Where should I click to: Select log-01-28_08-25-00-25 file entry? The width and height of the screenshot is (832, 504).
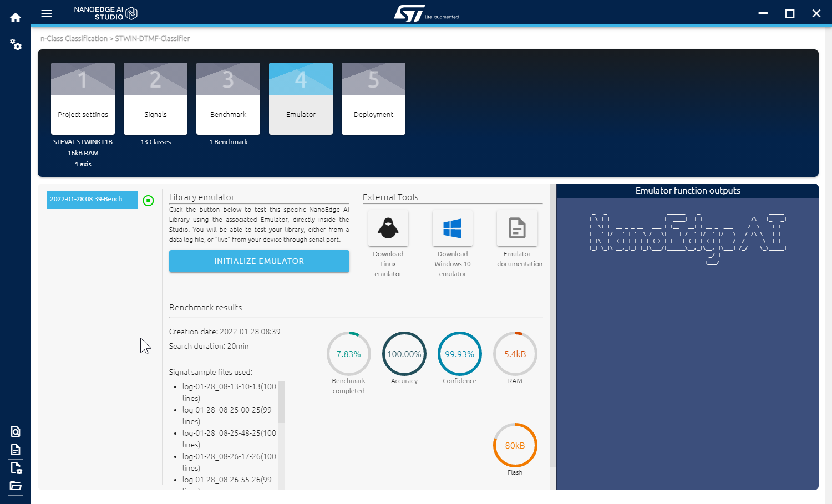coord(227,415)
